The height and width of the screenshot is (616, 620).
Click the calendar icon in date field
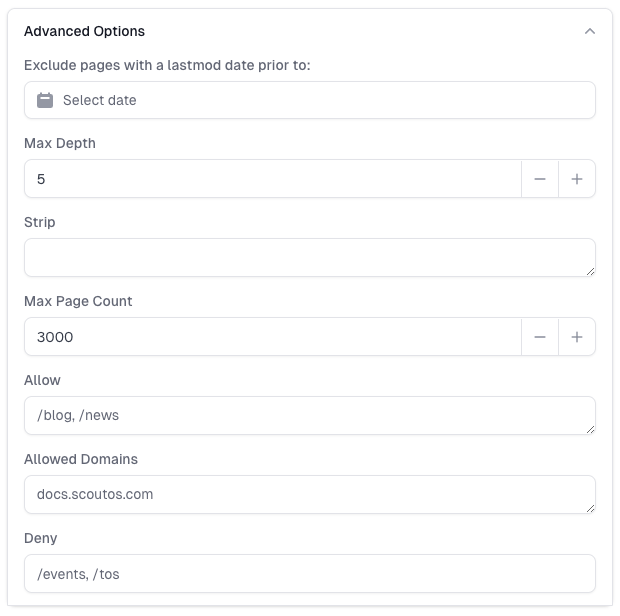coord(45,100)
